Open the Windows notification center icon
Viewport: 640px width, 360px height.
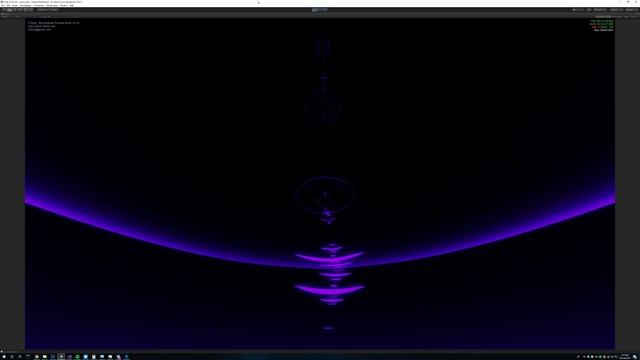pyautogui.click(x=635, y=357)
